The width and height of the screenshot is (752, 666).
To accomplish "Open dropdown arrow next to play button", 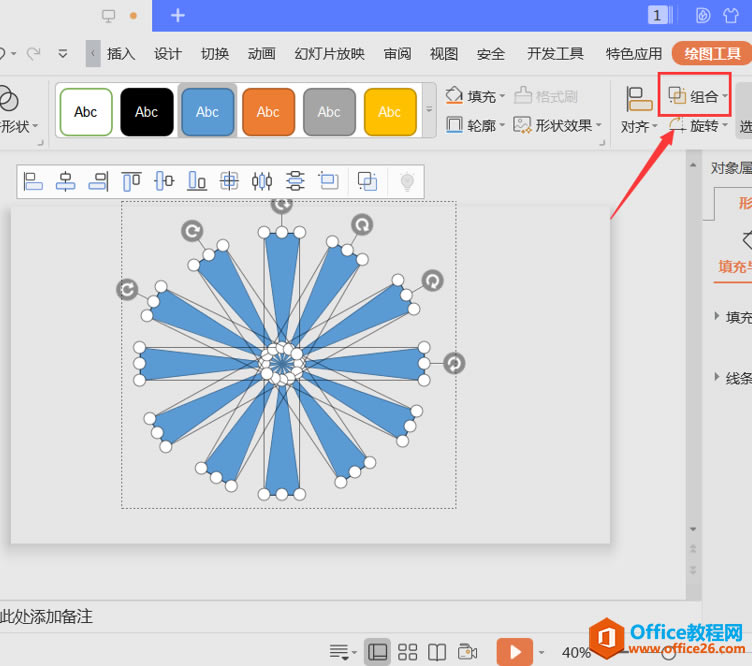I will tap(541, 652).
